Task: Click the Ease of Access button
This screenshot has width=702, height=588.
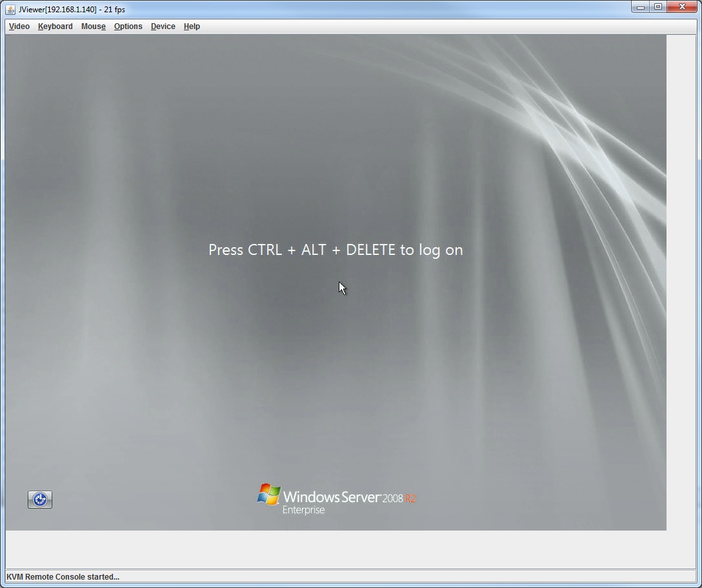Action: tap(40, 500)
